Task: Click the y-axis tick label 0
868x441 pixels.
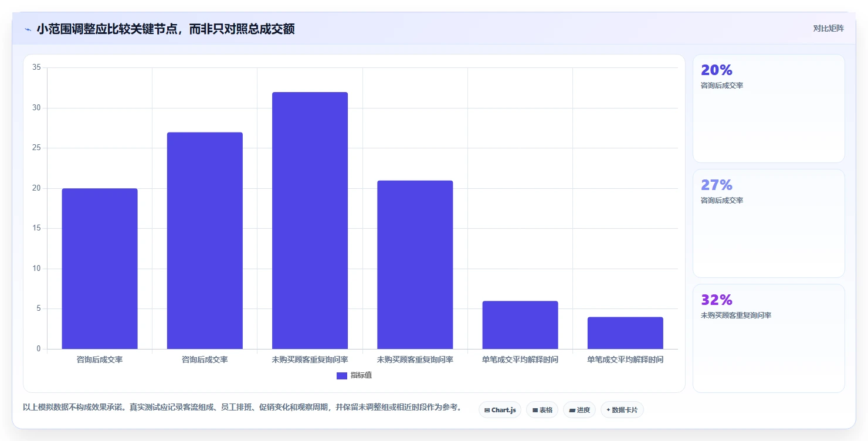Action: point(39,349)
